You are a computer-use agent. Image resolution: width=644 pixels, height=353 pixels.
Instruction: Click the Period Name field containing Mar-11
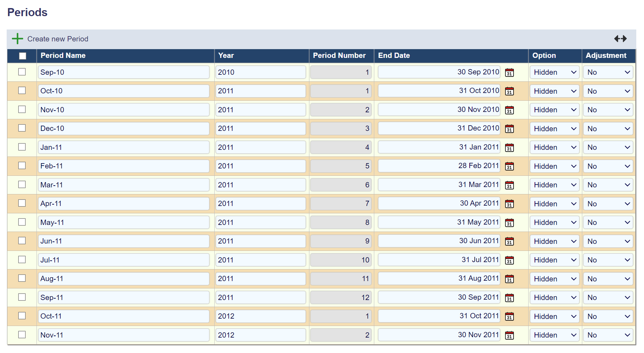(123, 185)
